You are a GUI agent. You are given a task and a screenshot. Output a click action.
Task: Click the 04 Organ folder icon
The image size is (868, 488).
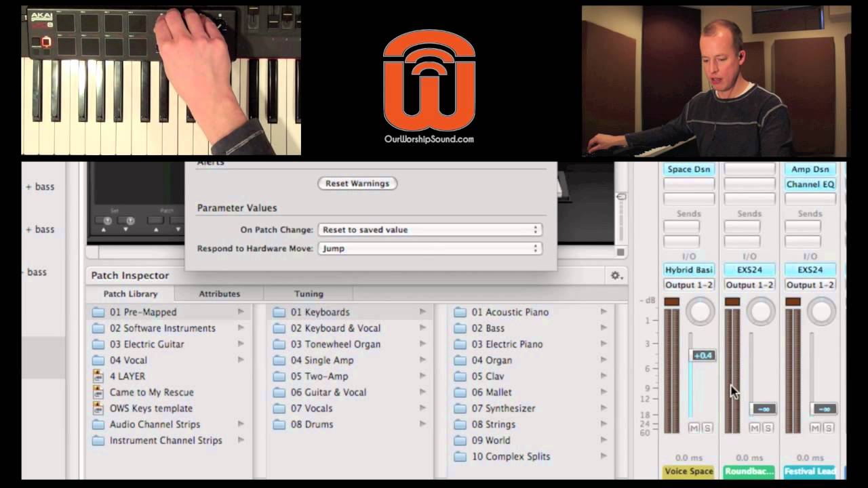point(460,360)
